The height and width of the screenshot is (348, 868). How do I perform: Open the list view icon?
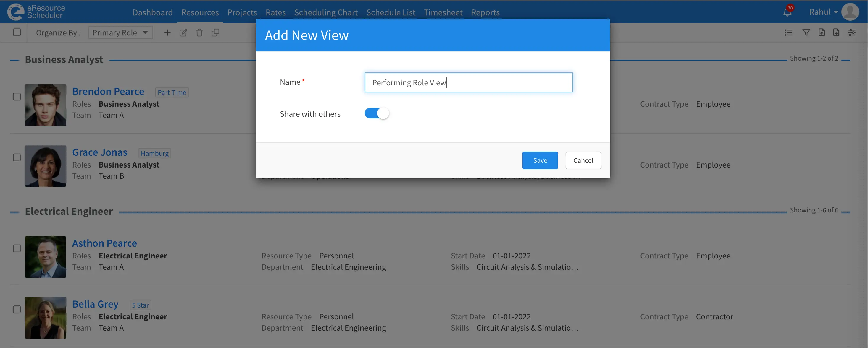[788, 32]
